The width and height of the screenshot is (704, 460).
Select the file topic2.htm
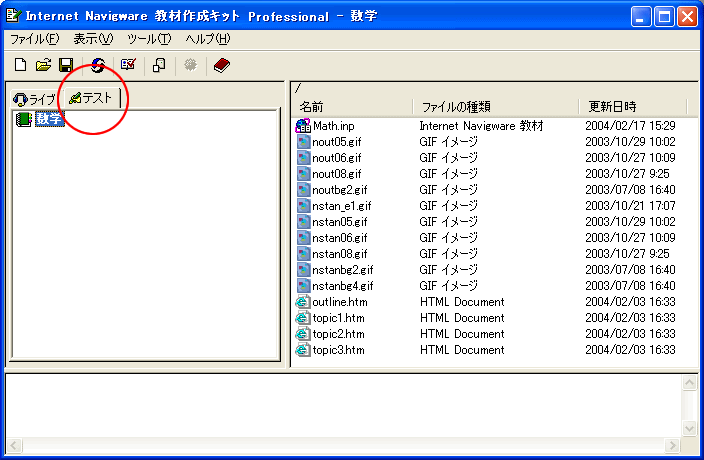[x=339, y=334]
